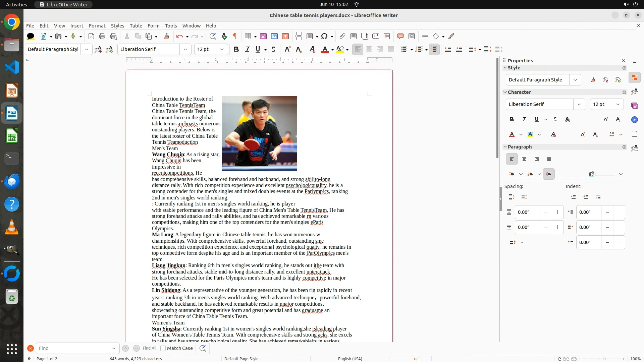
Task: Expand the font name dropdown in the toolbar
Action: (185, 49)
